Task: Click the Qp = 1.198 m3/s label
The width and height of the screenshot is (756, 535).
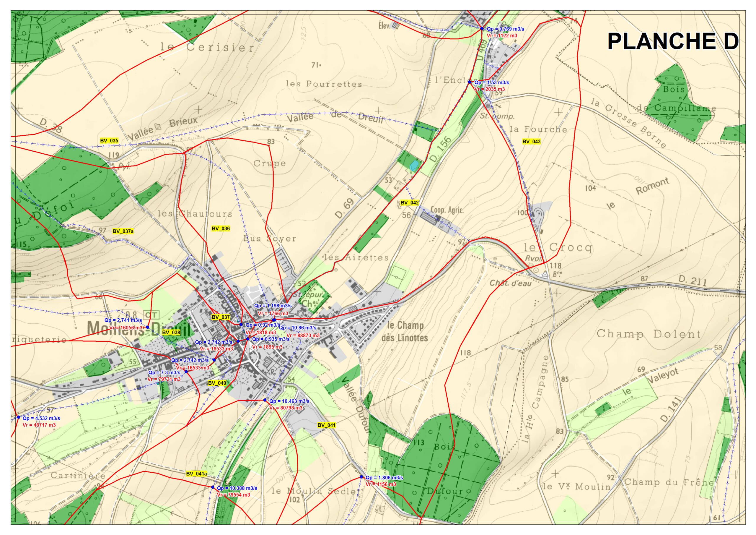Action: (273, 306)
